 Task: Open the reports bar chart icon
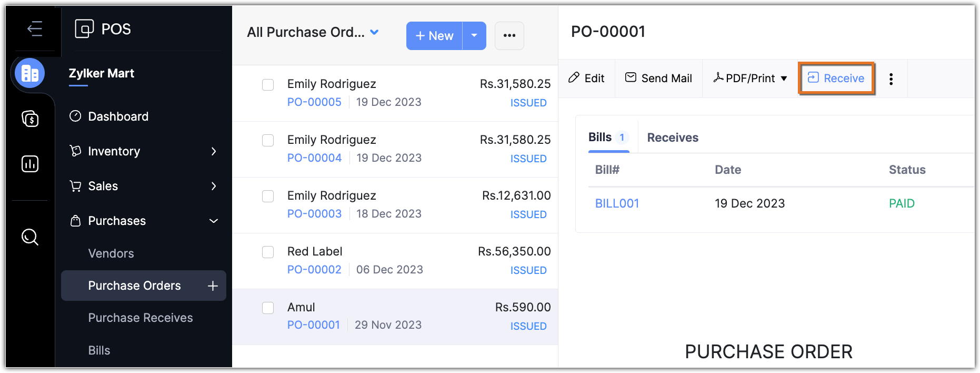point(30,164)
